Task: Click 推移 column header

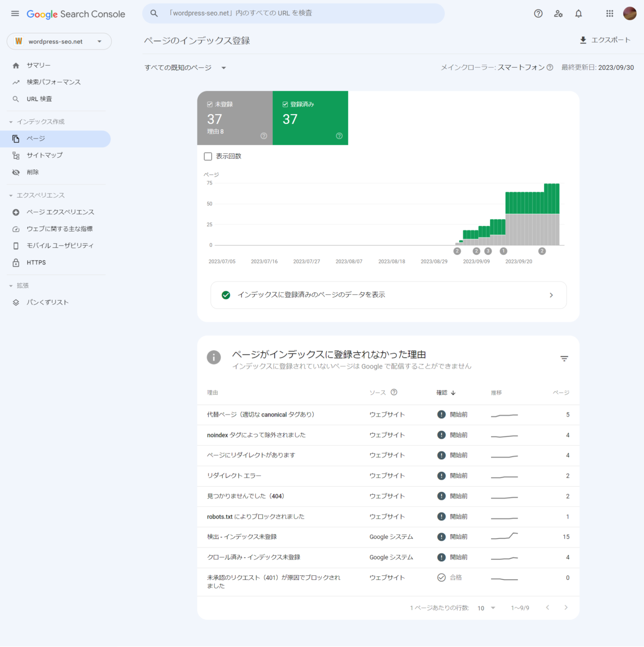Action: tap(497, 393)
